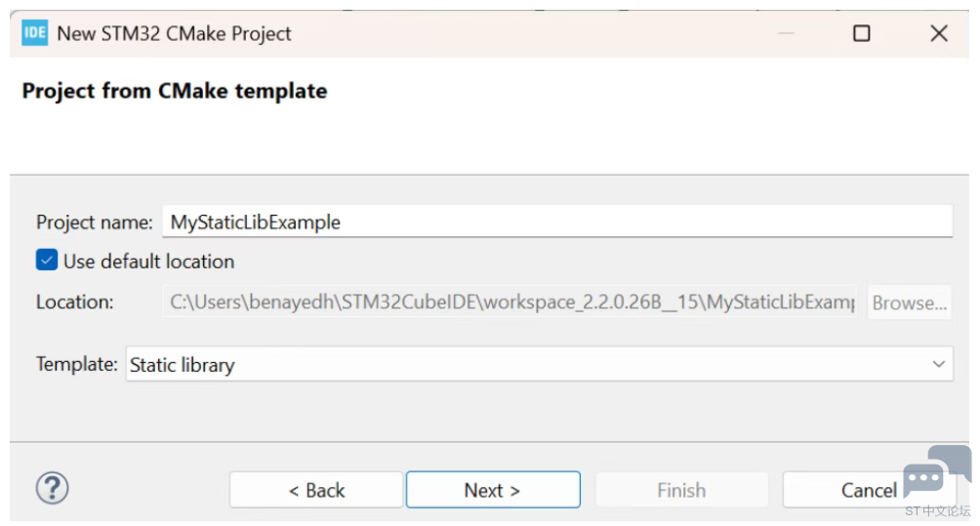Click the "Project from CMake template" heading
This screenshot has width=980, height=526.
[175, 91]
